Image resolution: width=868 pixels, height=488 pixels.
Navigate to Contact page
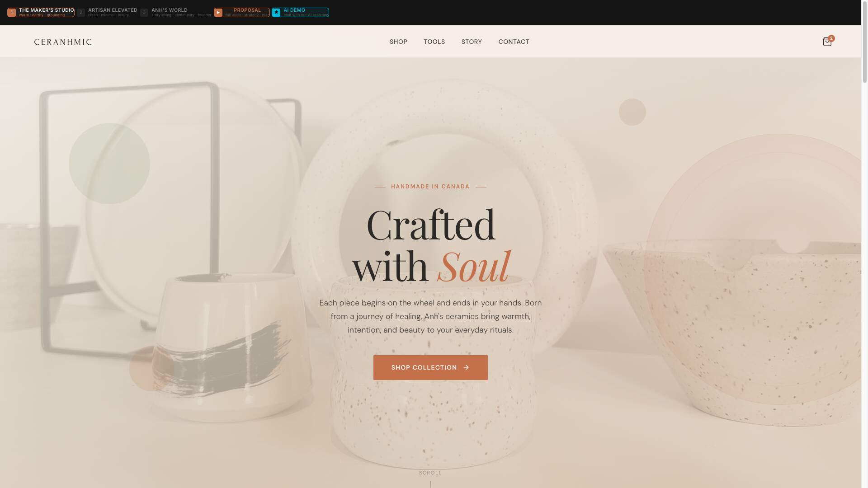click(514, 42)
